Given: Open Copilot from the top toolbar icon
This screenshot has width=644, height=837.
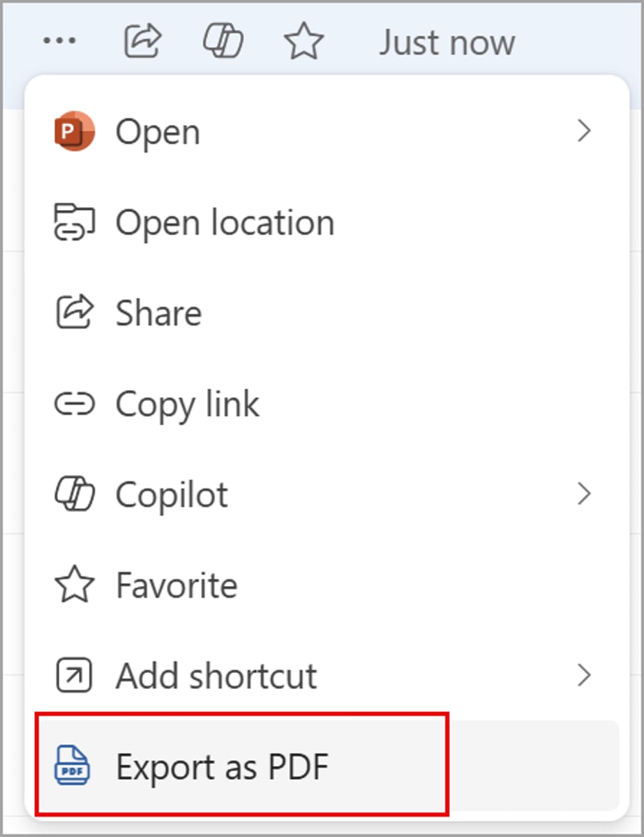Looking at the screenshot, I should click(223, 41).
